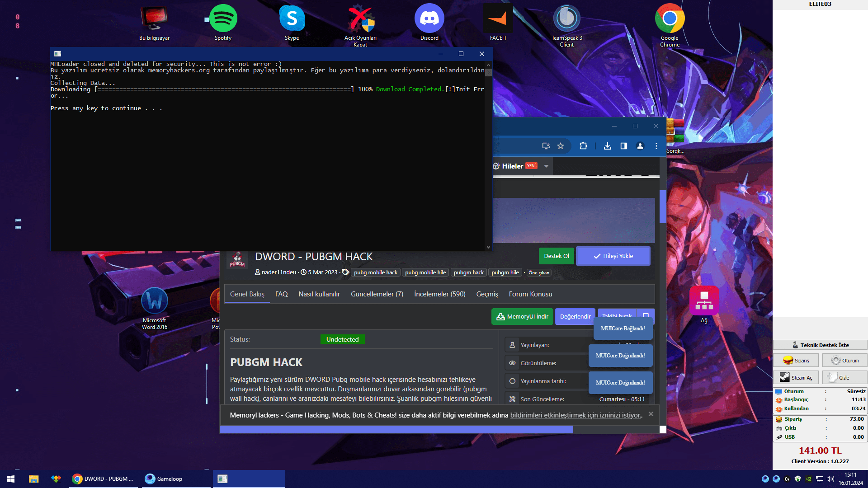Image resolution: width=868 pixels, height=488 pixels.
Task: Click the MemoryUI İndir button
Action: 522,317
